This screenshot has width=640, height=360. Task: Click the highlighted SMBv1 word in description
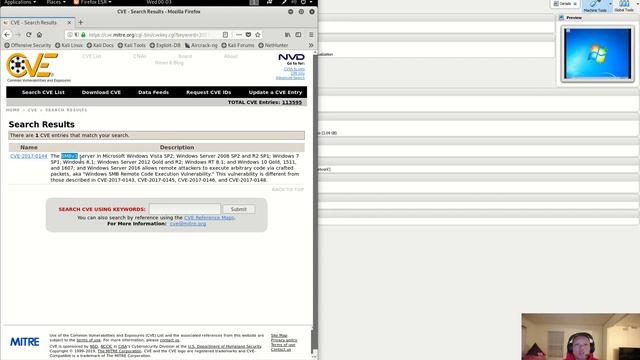[69, 156]
